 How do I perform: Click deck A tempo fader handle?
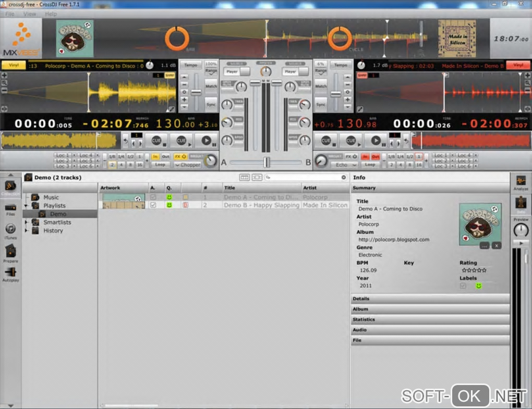tap(196, 92)
